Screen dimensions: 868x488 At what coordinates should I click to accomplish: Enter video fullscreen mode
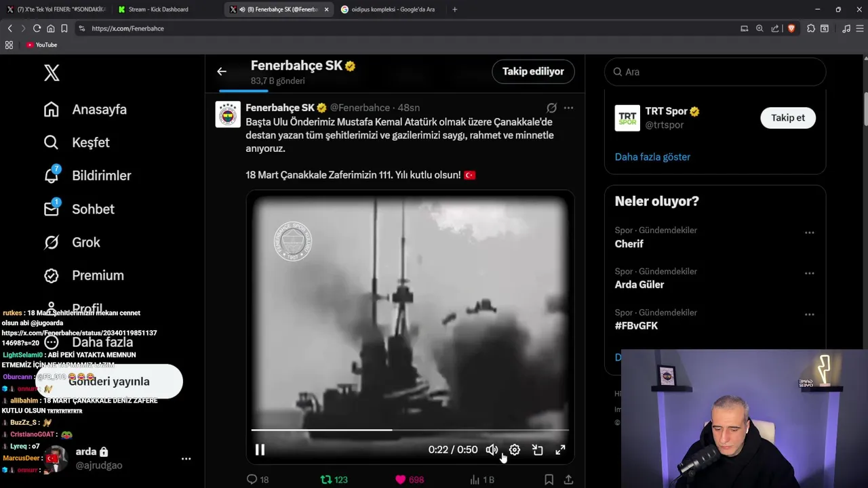pyautogui.click(x=561, y=450)
